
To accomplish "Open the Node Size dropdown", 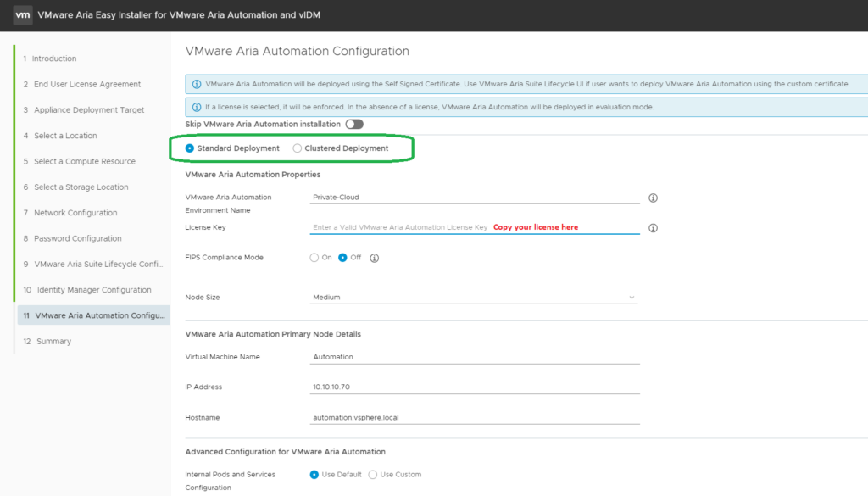I will pyautogui.click(x=474, y=298).
